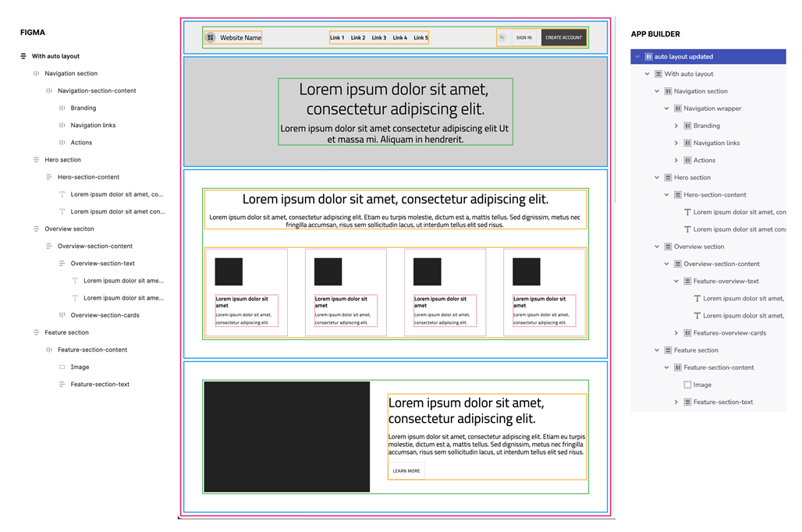Collapse the Overview section in App Builder tree
The image size is (802, 532).
click(x=657, y=246)
